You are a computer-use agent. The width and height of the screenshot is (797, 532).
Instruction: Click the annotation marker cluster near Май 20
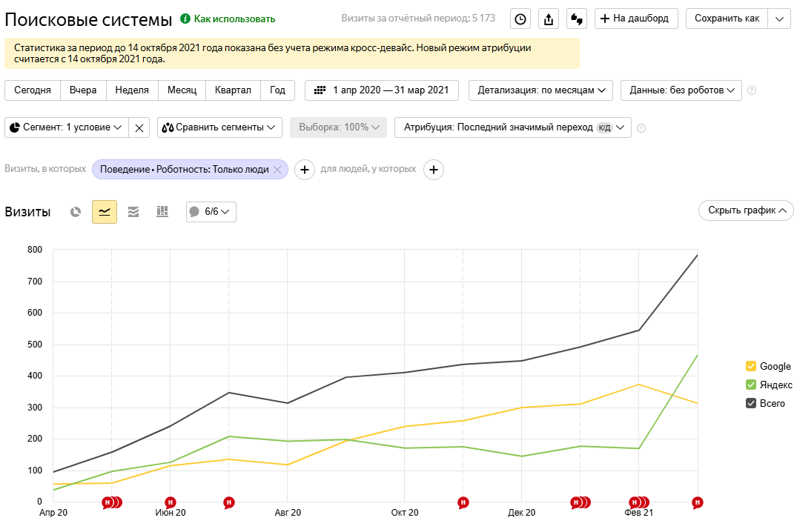coord(112,502)
